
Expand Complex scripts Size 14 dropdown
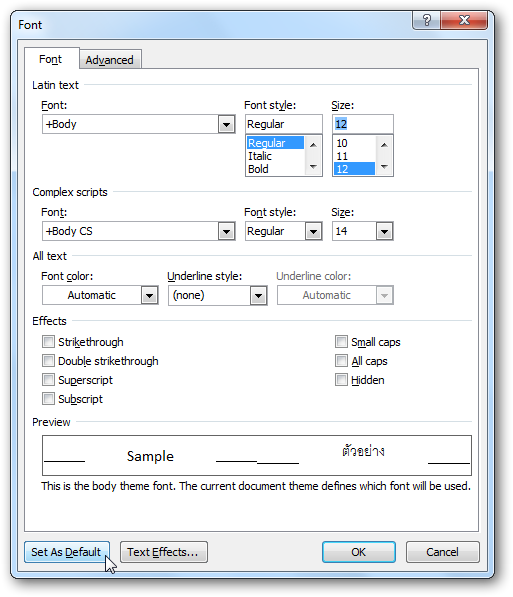click(x=384, y=231)
